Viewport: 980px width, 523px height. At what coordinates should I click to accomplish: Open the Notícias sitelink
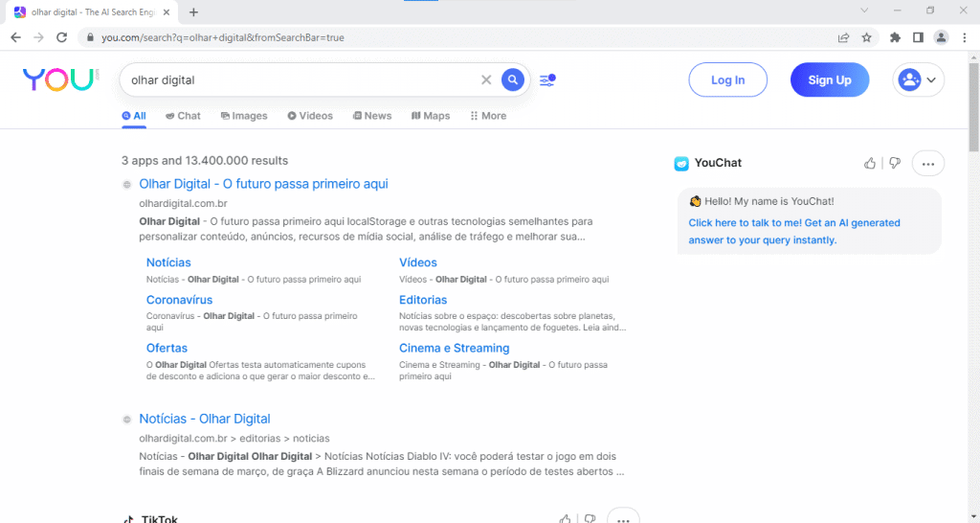[x=168, y=262]
